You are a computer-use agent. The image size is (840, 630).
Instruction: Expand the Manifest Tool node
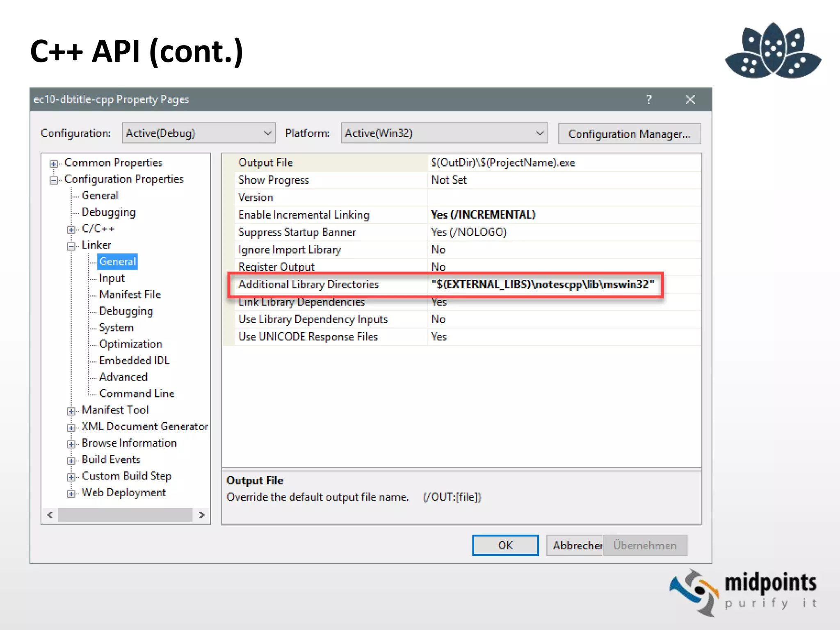click(71, 411)
